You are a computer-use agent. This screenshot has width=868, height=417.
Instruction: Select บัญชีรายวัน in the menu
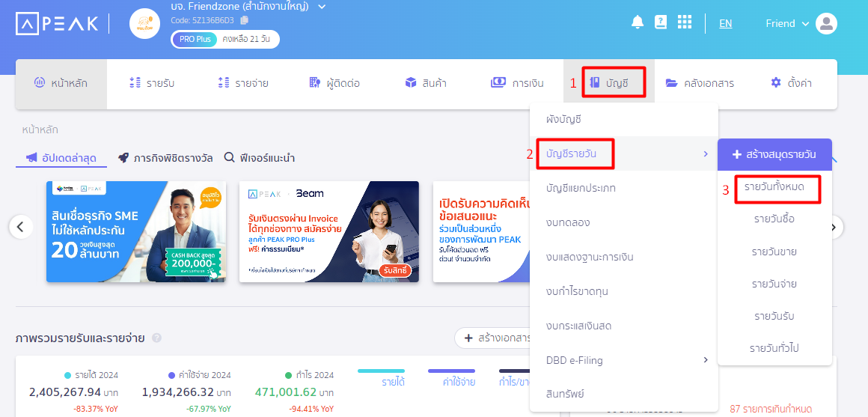(x=624, y=153)
